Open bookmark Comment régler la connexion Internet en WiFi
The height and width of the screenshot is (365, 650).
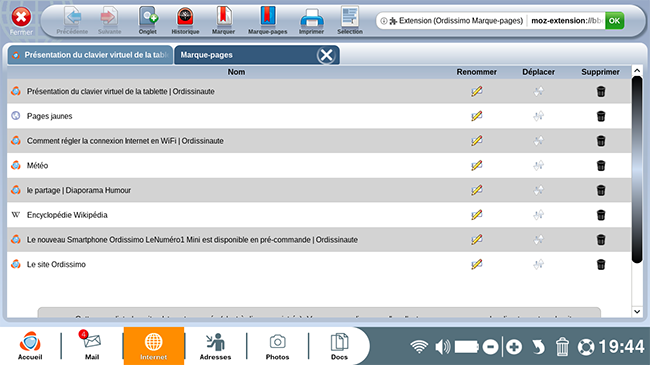(x=125, y=141)
